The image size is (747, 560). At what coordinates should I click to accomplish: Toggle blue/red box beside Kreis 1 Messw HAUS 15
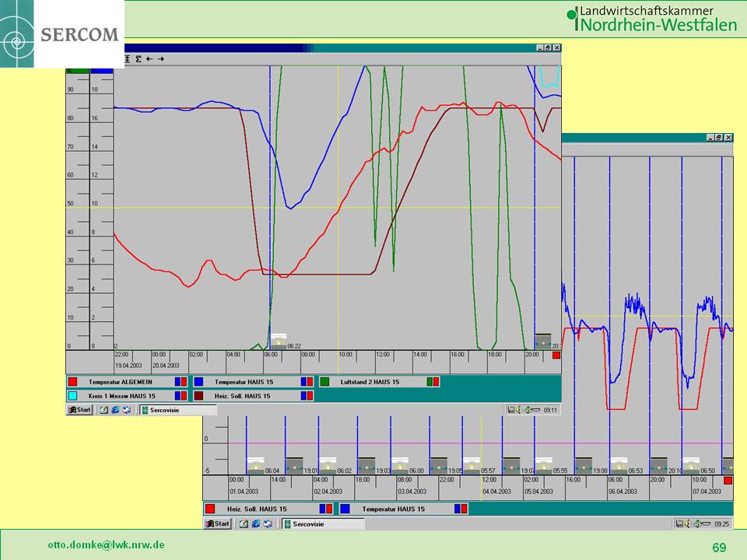tap(181, 396)
